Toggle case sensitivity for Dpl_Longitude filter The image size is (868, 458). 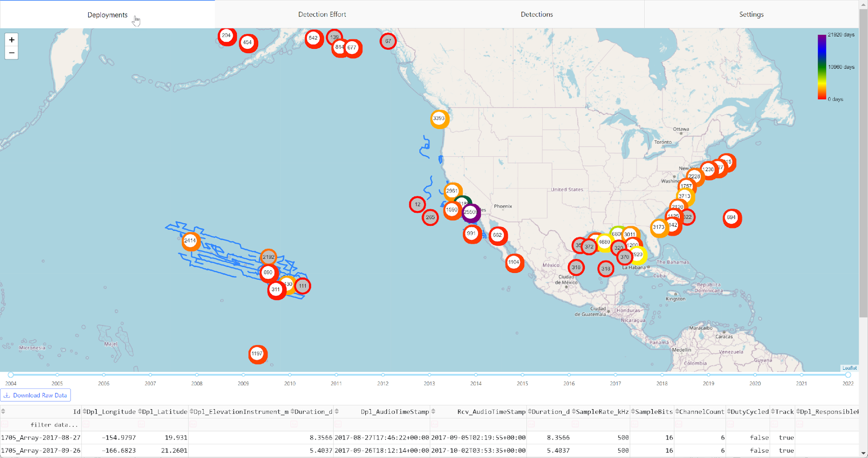pyautogui.click(x=86, y=424)
